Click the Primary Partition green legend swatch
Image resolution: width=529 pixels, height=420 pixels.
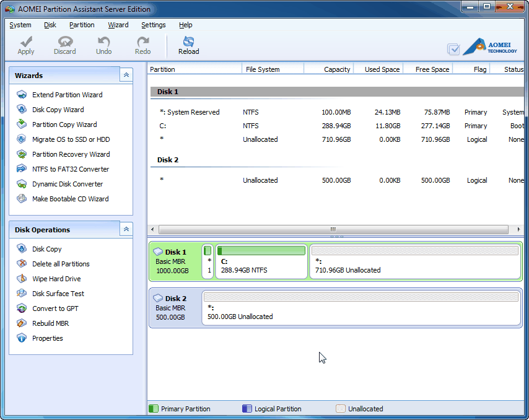pyautogui.click(x=154, y=408)
